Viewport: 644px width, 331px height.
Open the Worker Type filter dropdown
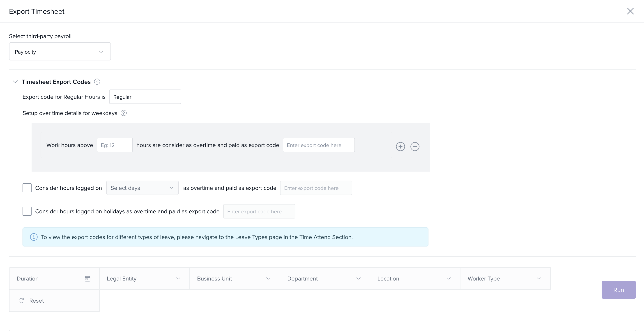tap(505, 278)
